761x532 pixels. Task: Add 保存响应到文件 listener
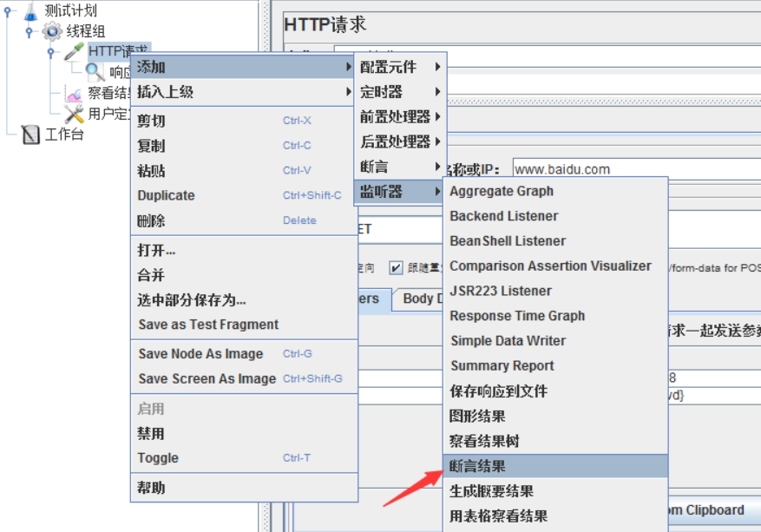click(555, 391)
